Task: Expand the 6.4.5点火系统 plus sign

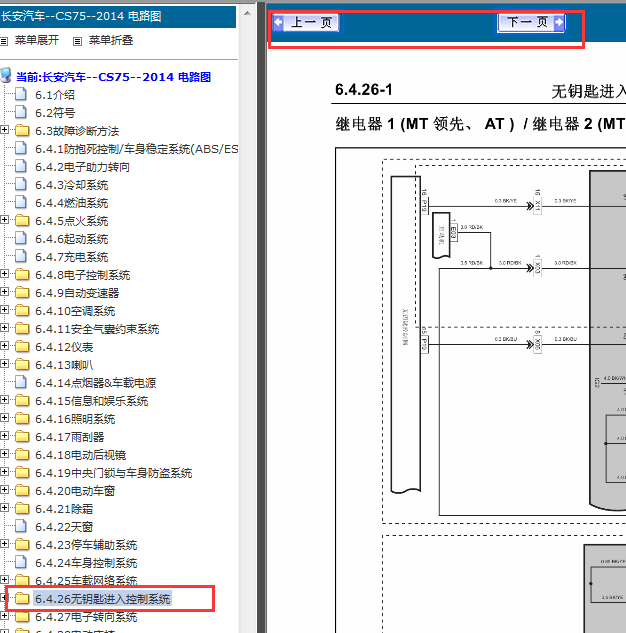Action: (x=4, y=220)
